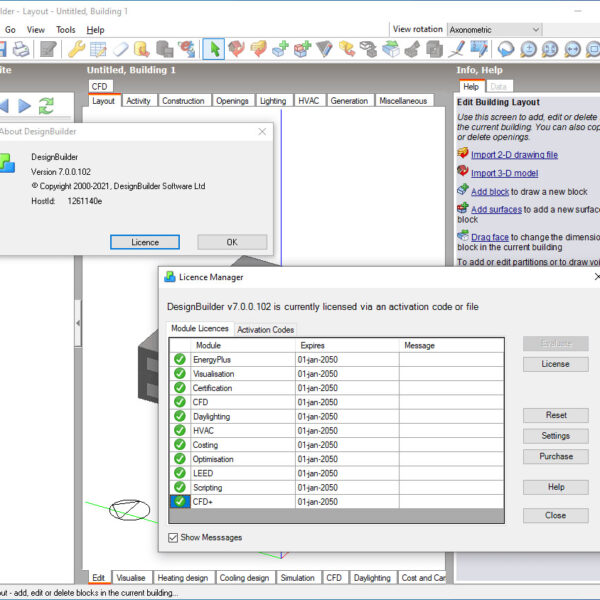Click the Licence button in About dialog
The height and width of the screenshot is (600, 600).
(x=145, y=242)
